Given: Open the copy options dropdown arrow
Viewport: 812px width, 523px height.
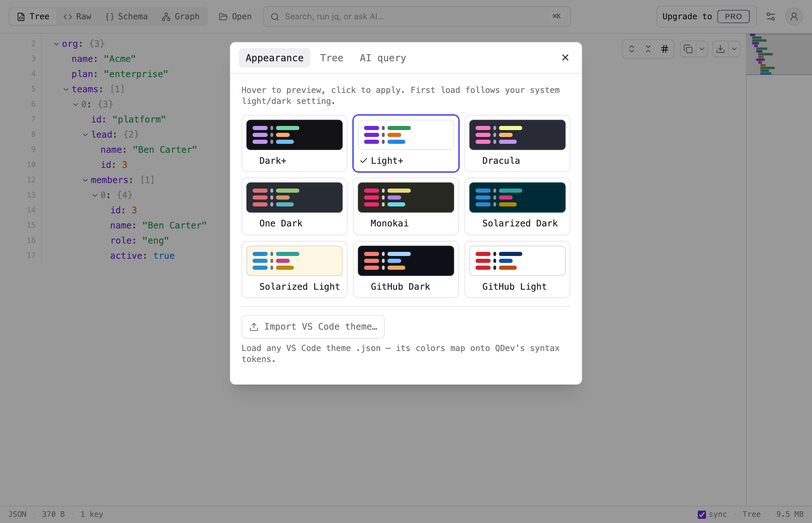Looking at the screenshot, I should point(702,49).
